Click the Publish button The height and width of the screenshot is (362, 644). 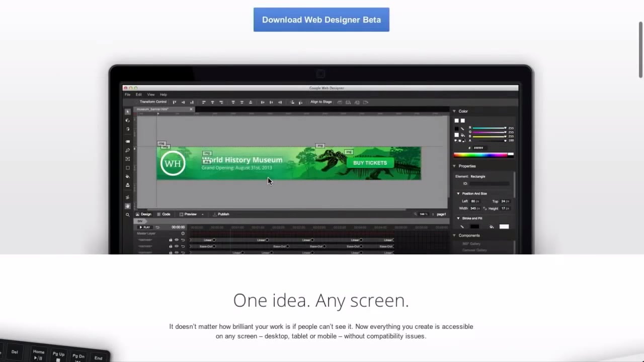(221, 214)
